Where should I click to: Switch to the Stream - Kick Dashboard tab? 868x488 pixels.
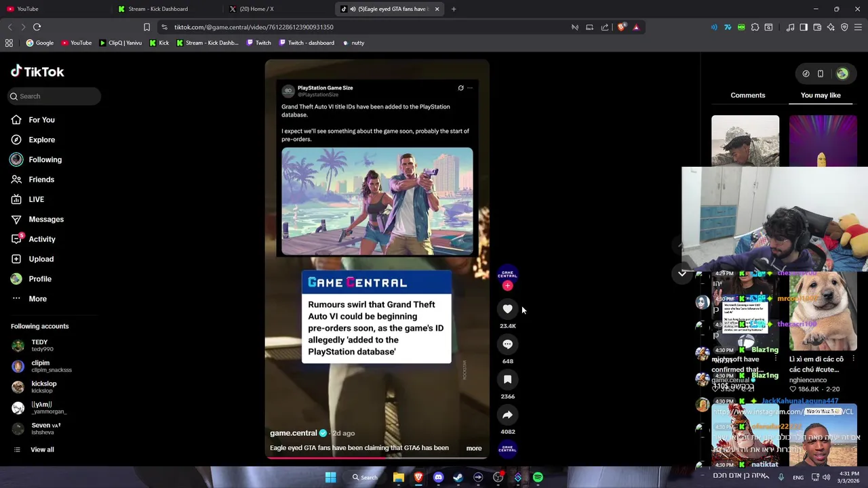point(166,9)
